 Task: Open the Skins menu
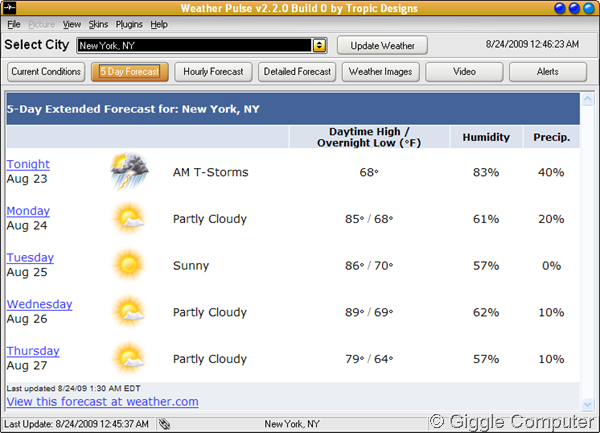tap(99, 23)
